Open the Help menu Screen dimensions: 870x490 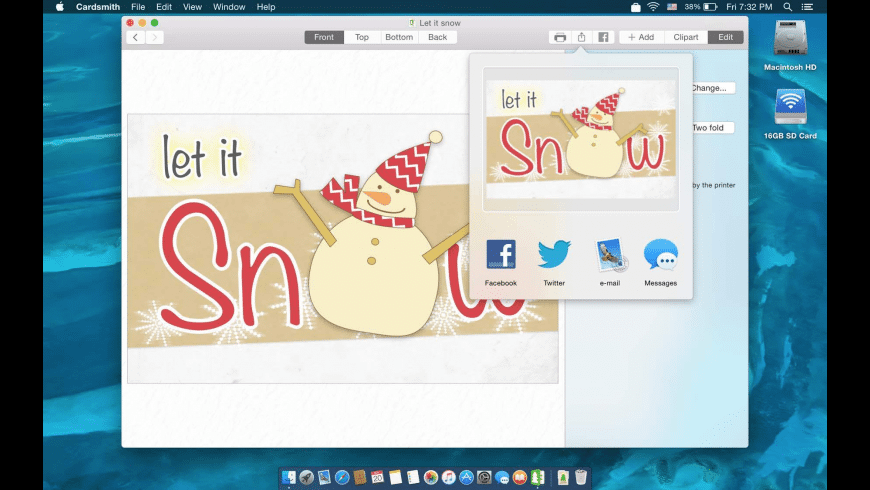pyautogui.click(x=266, y=7)
